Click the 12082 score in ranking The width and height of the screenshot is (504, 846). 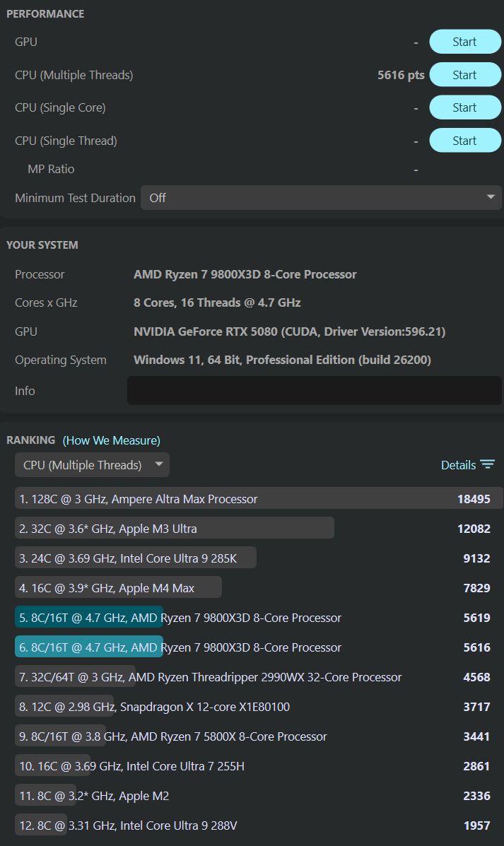click(474, 528)
